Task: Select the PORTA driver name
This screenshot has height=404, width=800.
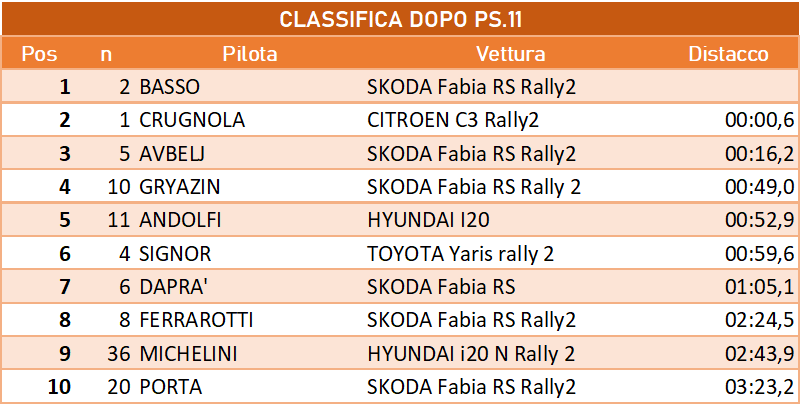Action: [170, 387]
